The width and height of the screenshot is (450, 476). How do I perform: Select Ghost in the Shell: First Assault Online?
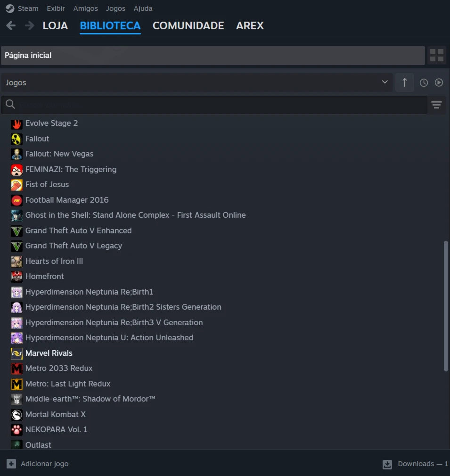click(x=136, y=215)
